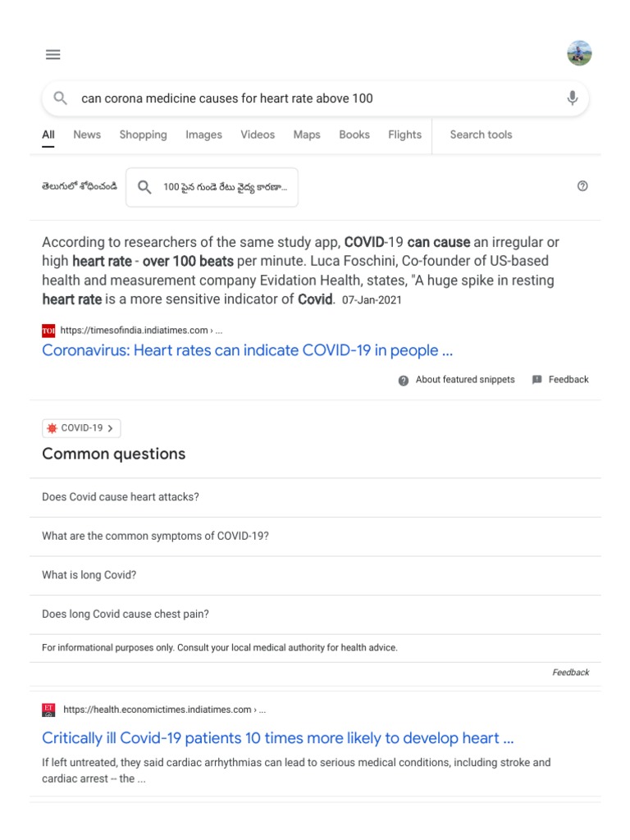The height and width of the screenshot is (840, 630).
Task: Expand "Does Covid cause heart attacks?" question
Action: click(121, 497)
